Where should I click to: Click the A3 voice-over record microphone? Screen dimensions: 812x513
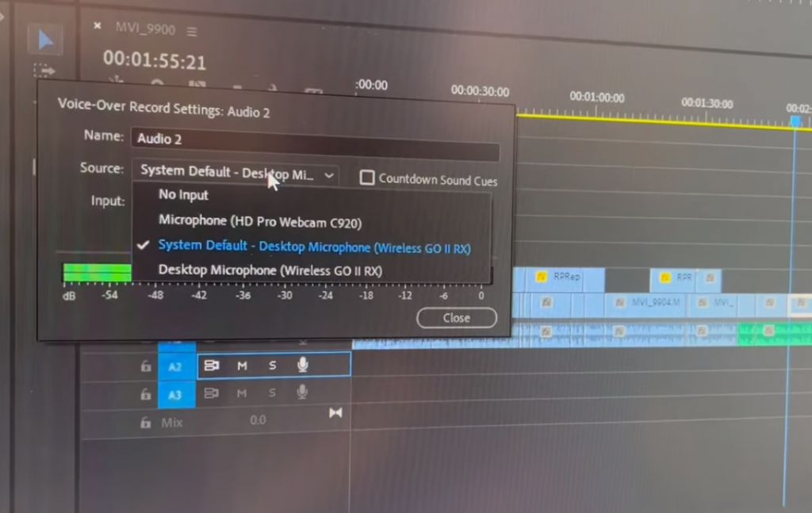[301, 392]
